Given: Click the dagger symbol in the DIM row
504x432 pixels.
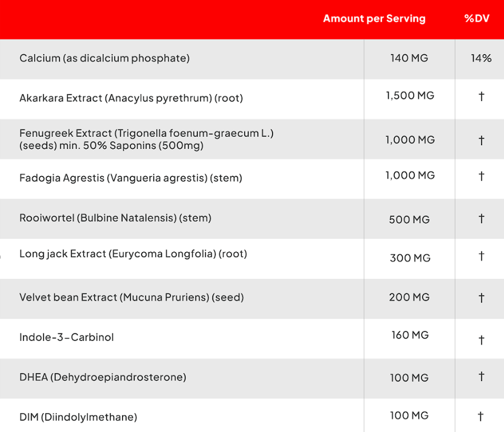Looking at the screenshot, I should tap(480, 416).
